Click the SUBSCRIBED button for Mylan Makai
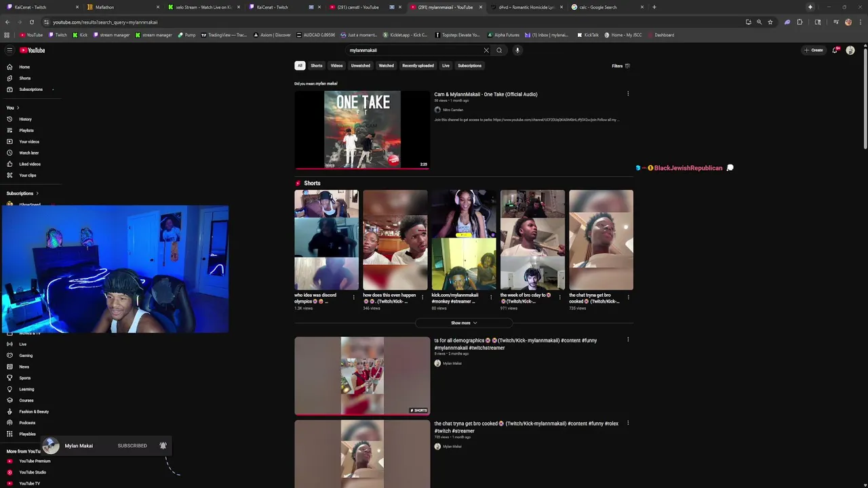The image size is (868, 488). tap(132, 446)
